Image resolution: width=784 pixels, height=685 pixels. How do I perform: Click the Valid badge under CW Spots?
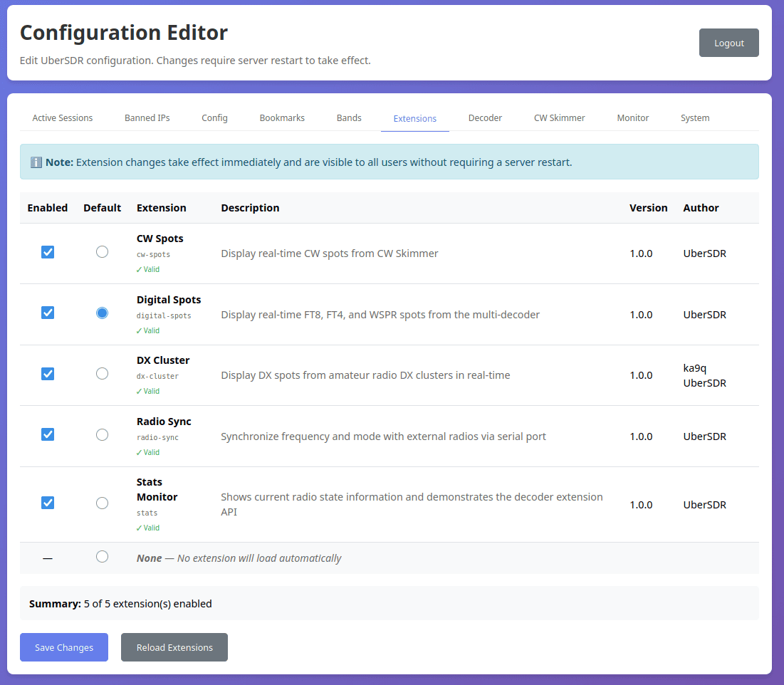point(147,269)
